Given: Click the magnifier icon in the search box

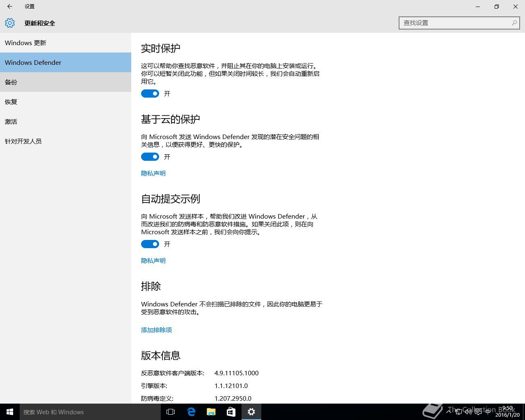Looking at the screenshot, I should coord(514,23).
